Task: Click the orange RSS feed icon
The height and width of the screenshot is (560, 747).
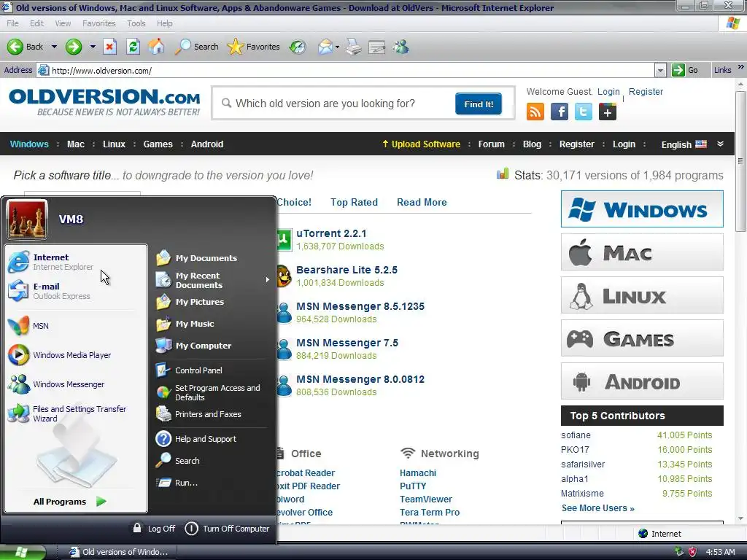Action: (x=535, y=112)
